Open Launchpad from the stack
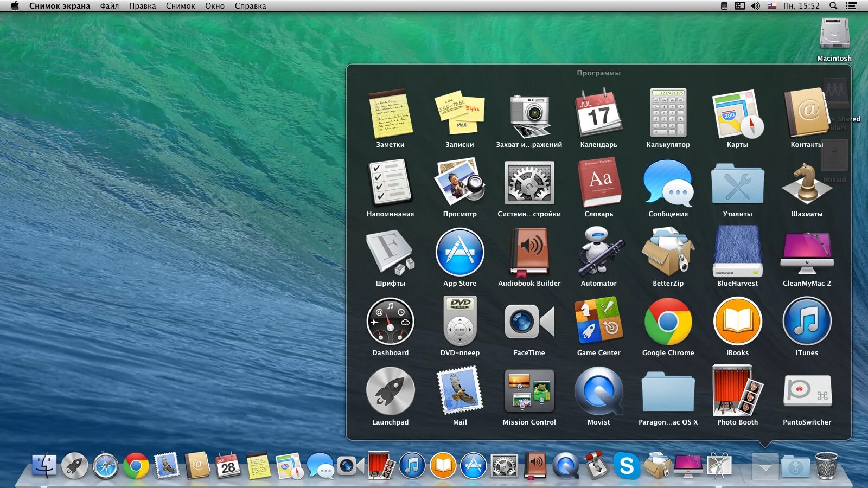This screenshot has height=488, width=868. click(x=390, y=391)
